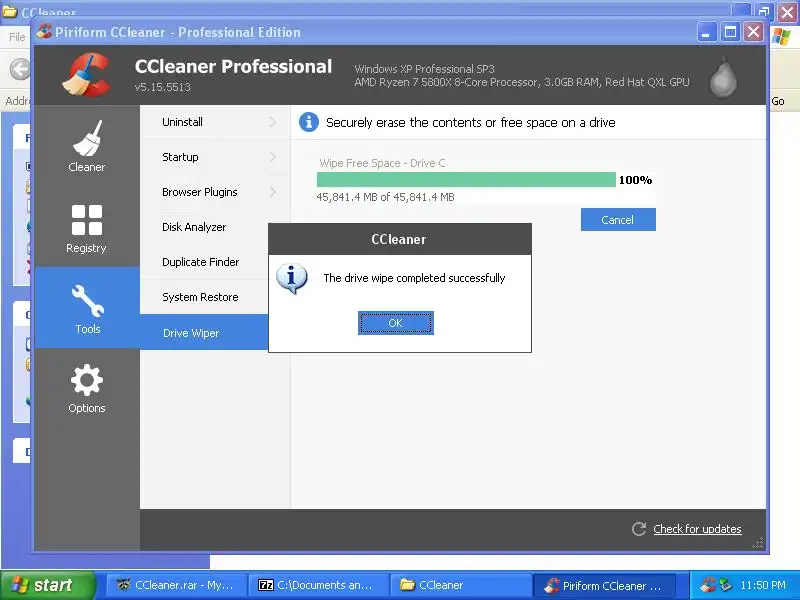
Task: Minimize the Piriform CCleaner window
Action: 706,32
